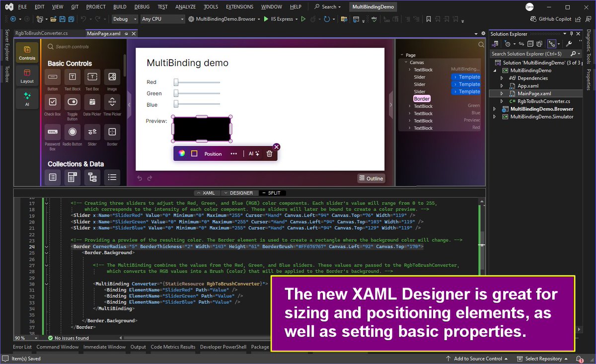Click the designer redo arrow
The height and width of the screenshot is (364, 596).
pyautogui.click(x=149, y=178)
